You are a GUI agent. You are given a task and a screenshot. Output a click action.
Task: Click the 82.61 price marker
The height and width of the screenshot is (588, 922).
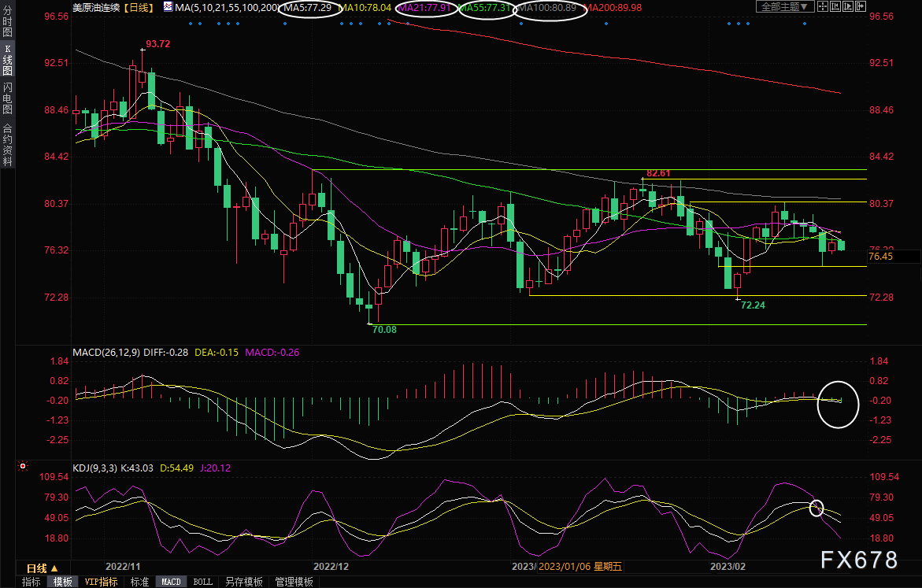[x=658, y=173]
